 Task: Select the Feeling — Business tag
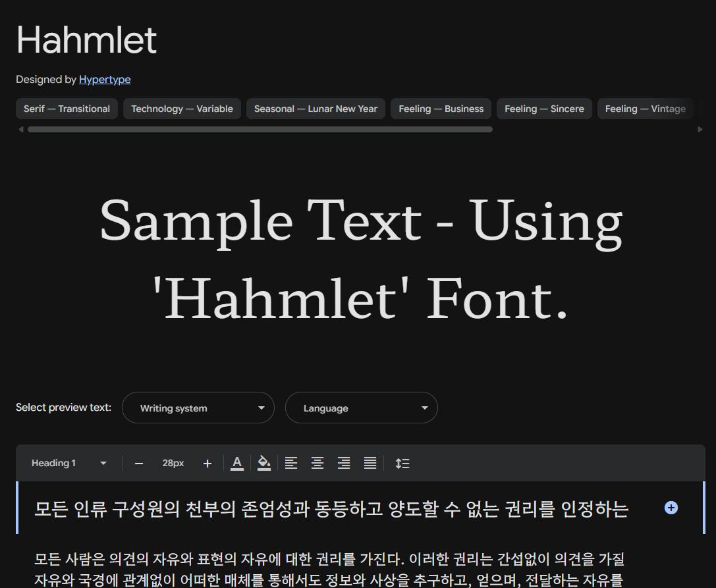[x=441, y=109]
